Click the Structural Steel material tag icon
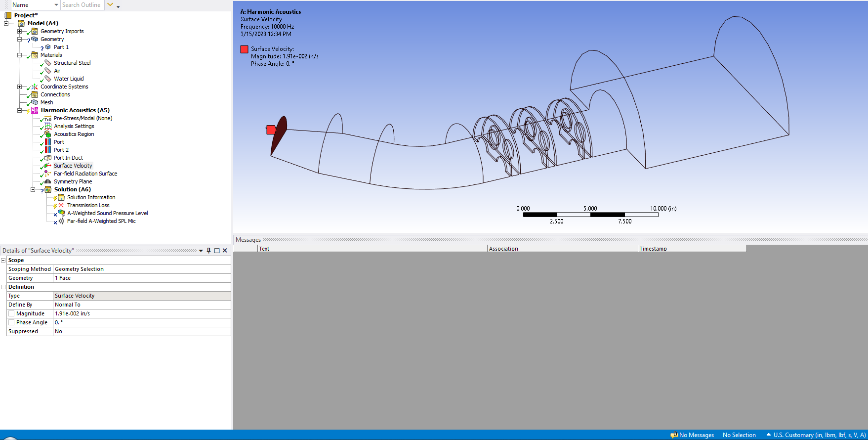Screen dimensions: 868x440 pyautogui.click(x=48, y=63)
